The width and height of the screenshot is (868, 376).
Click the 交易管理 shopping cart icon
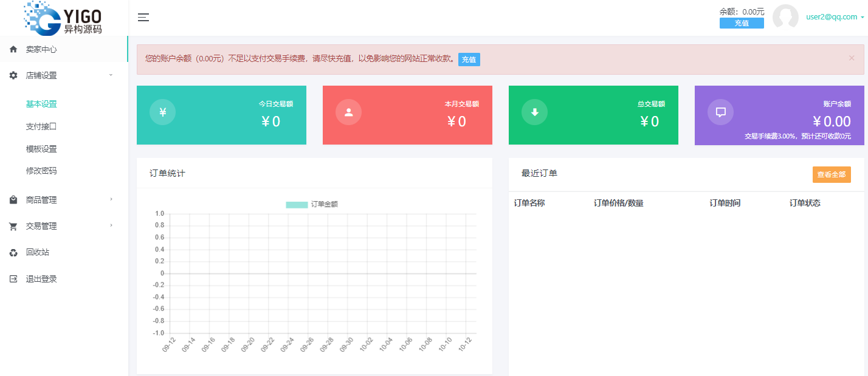pyautogui.click(x=12, y=225)
